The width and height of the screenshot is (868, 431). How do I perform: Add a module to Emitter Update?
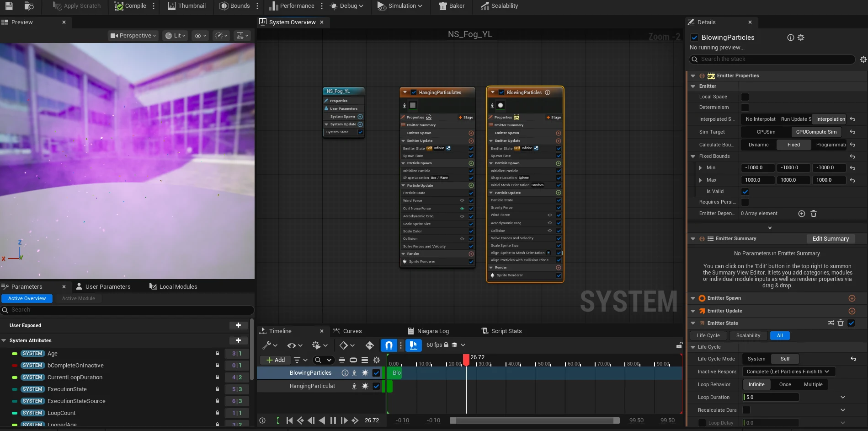(852, 311)
